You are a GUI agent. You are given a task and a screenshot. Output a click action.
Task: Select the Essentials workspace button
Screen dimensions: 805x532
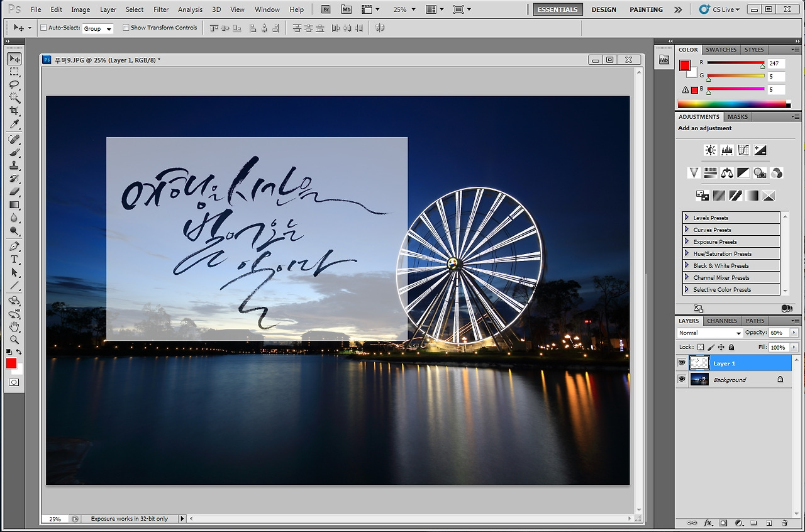[x=558, y=9]
